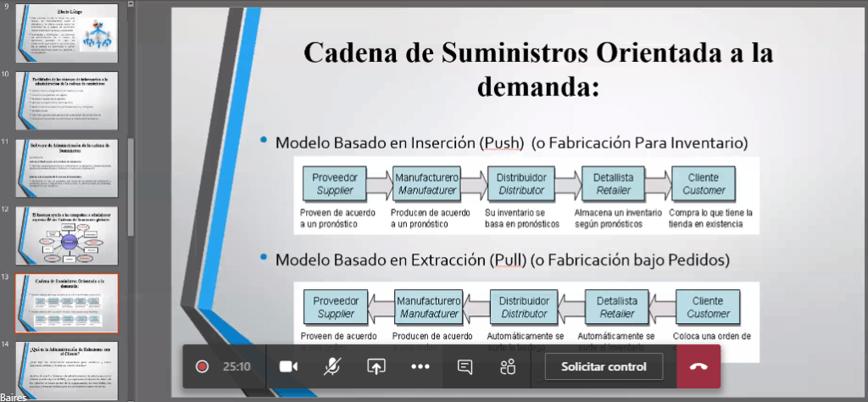Click the Push model Proveedor box
Viewport: 868px width, 402px height.
coord(336,184)
